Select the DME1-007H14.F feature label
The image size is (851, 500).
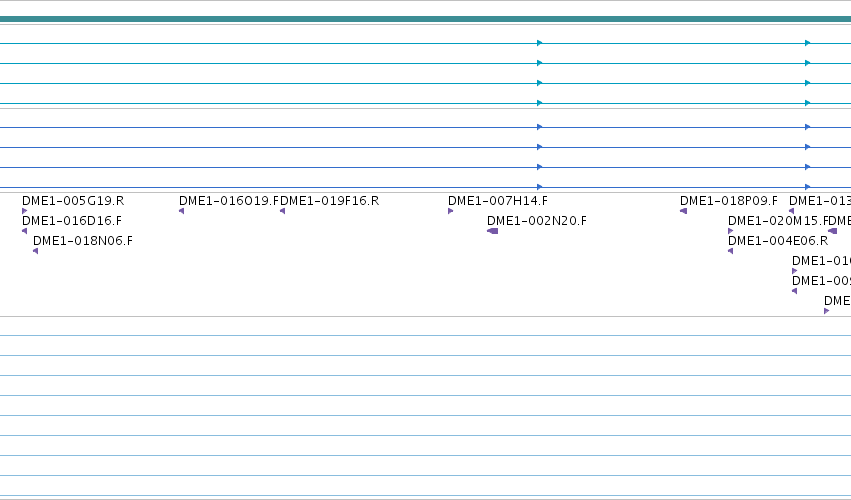point(498,201)
